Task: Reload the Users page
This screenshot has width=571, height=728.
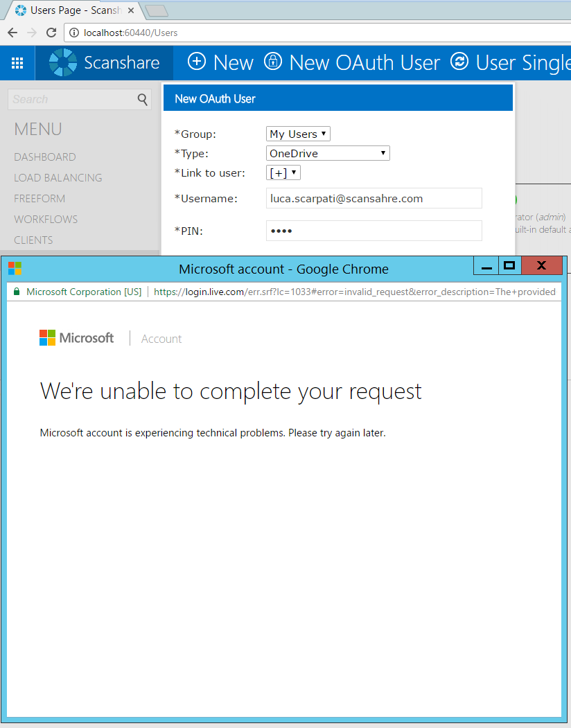Action: (51, 33)
